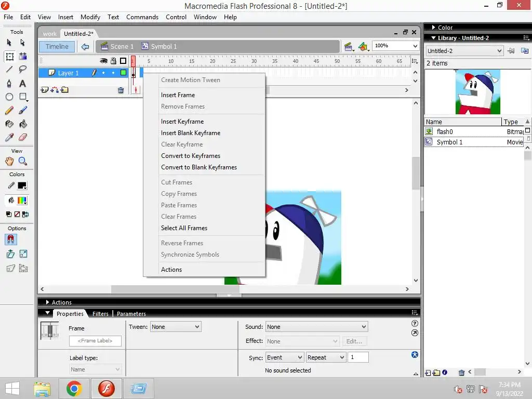The height and width of the screenshot is (399, 532).
Task: Select the Eyedropper tool
Action: pyautogui.click(x=9, y=137)
